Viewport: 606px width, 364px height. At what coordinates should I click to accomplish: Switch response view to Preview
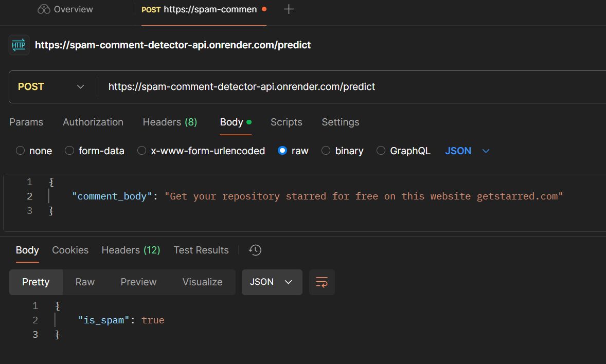[138, 282]
